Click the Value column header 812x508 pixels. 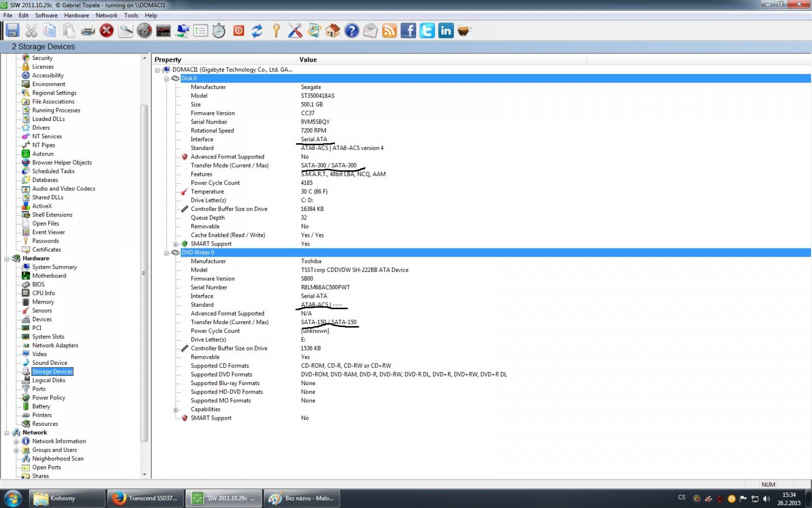pos(442,60)
